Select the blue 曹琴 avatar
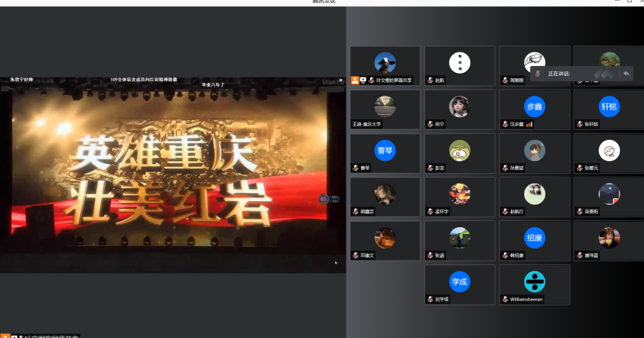 [385, 150]
